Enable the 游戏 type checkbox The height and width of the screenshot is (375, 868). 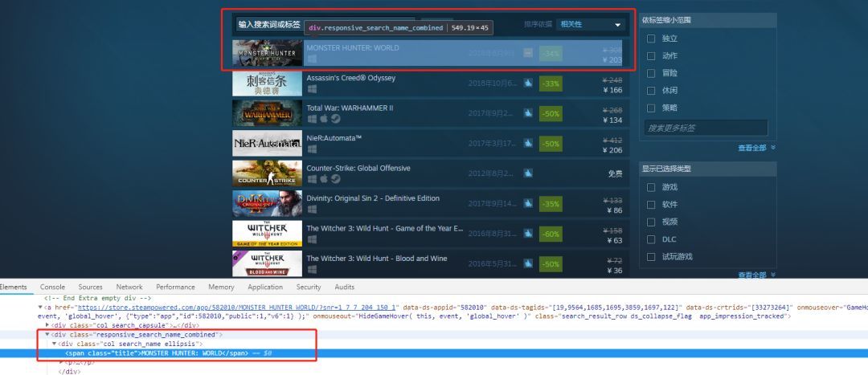(651, 188)
